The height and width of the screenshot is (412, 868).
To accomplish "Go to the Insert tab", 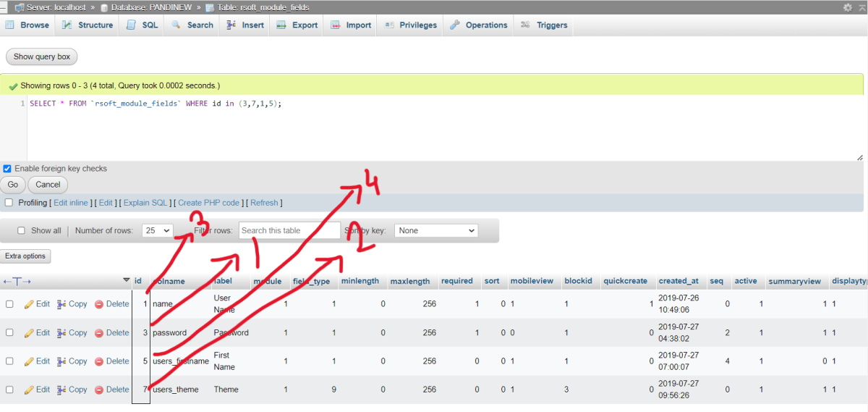I will [245, 25].
